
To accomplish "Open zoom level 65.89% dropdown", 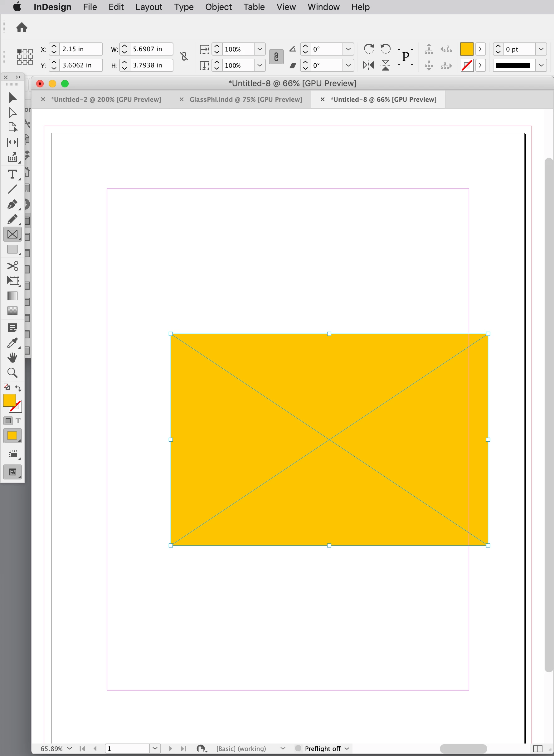I will [70, 748].
